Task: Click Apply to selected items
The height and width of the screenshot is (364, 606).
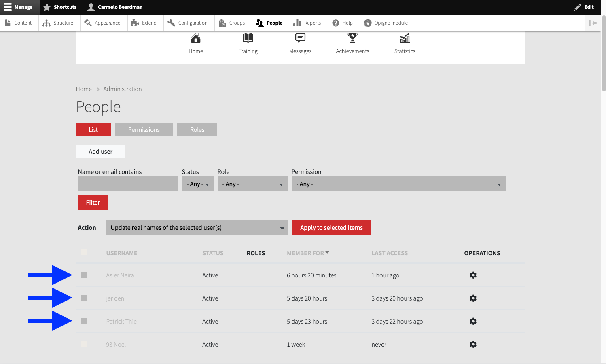Action: coord(332,227)
